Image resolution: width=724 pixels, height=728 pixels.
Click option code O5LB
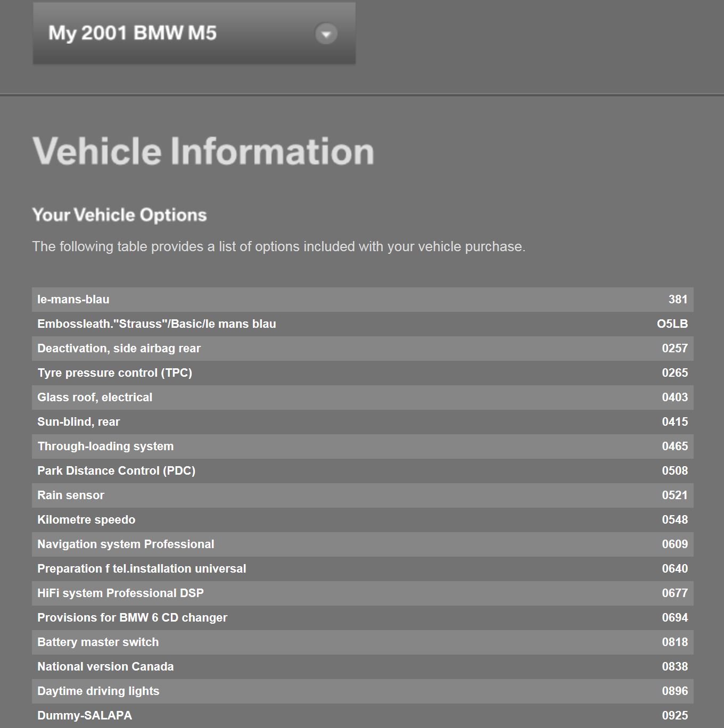[672, 324]
